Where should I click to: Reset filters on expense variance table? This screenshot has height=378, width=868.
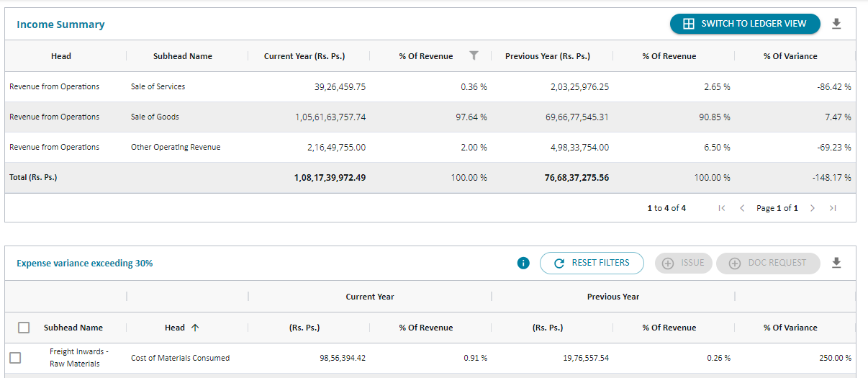coord(592,264)
